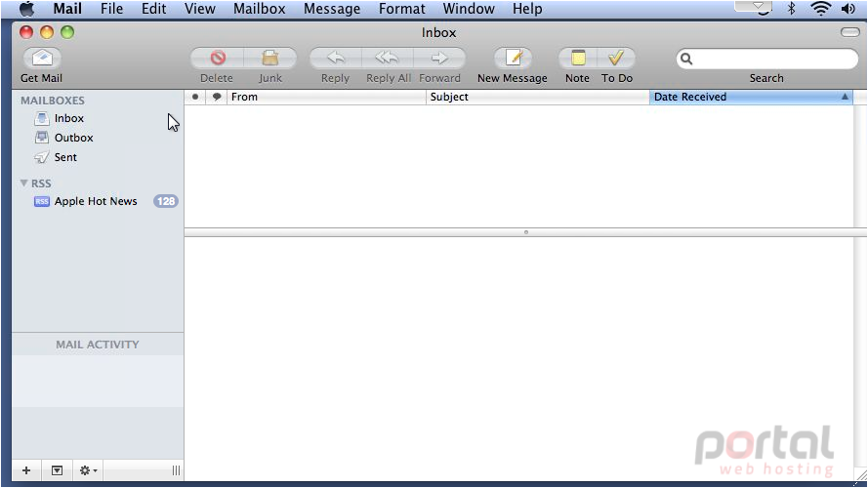
Task: Click the Forward arrow icon
Action: [439, 58]
